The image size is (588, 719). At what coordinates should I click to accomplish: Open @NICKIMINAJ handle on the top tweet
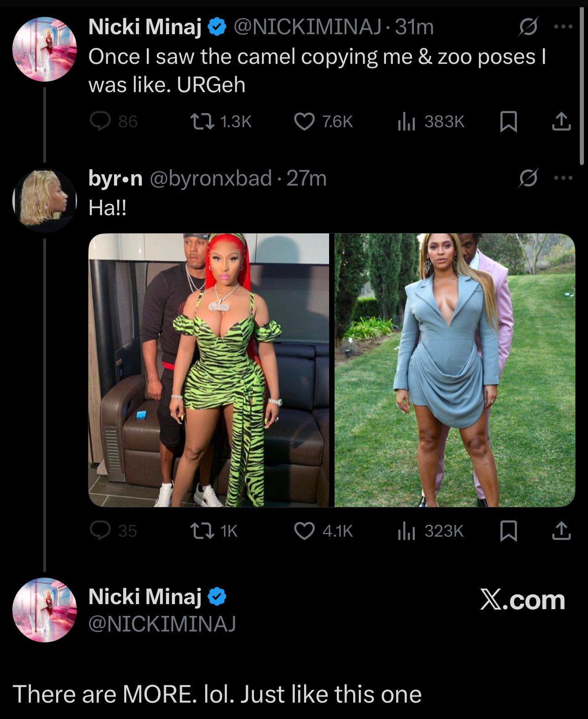click(307, 27)
